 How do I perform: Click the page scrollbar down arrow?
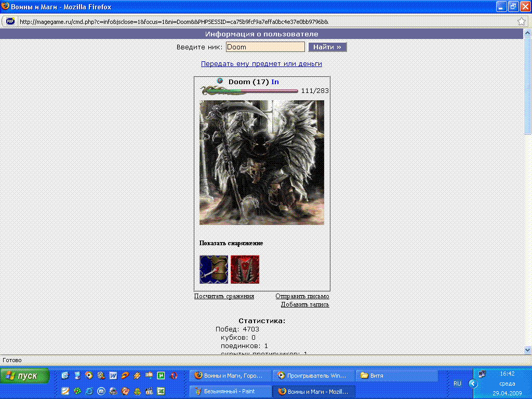click(528, 350)
